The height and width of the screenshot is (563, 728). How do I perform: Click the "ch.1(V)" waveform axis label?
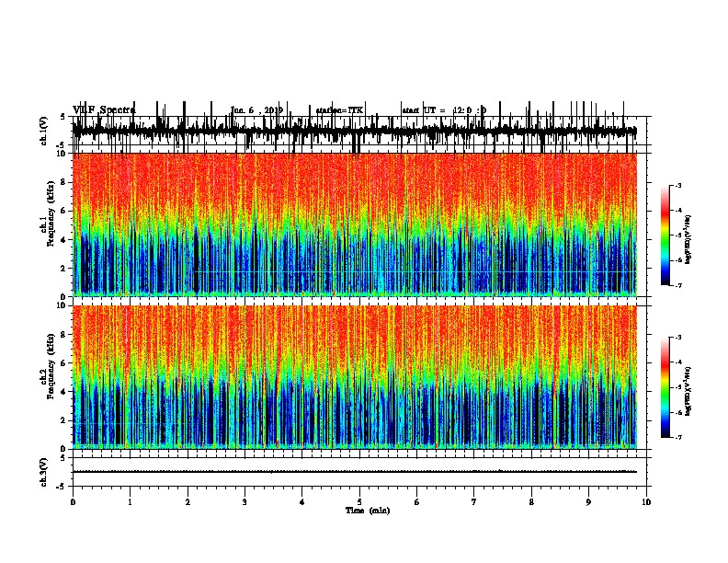pyautogui.click(x=44, y=131)
